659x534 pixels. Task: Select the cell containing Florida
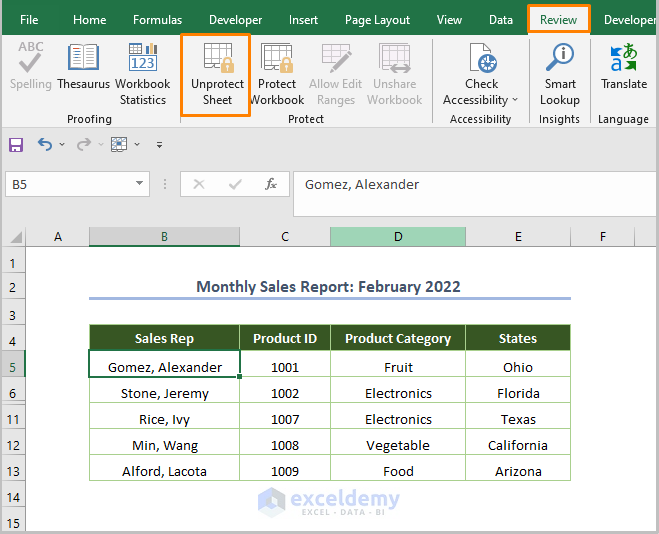518,393
